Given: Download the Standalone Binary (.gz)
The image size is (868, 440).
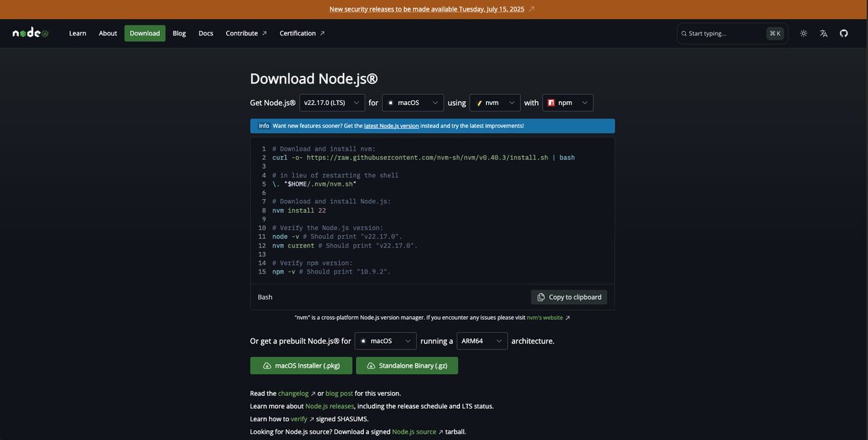Looking at the screenshot, I should click(407, 365).
